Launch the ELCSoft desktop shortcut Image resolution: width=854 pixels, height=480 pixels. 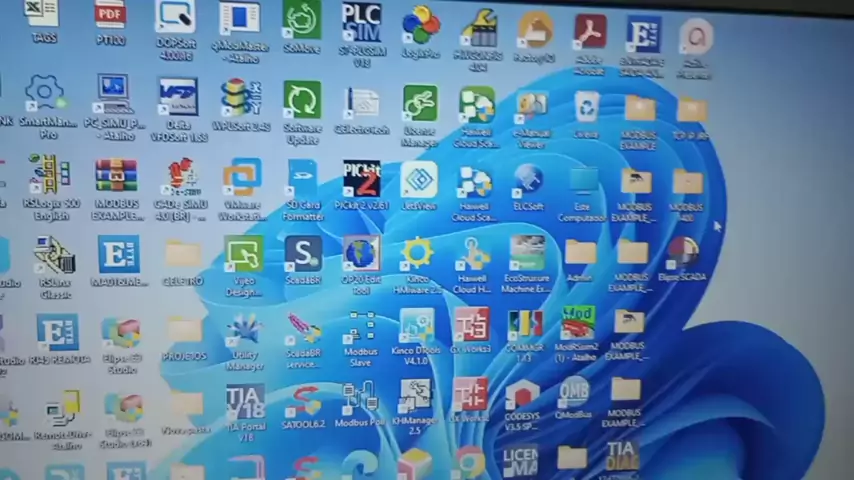click(x=527, y=181)
